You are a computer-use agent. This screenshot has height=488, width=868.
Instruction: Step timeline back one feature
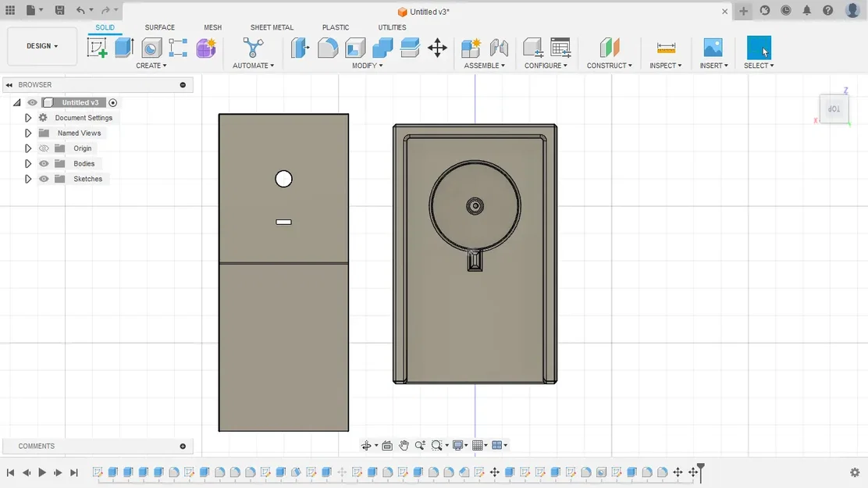click(26, 472)
